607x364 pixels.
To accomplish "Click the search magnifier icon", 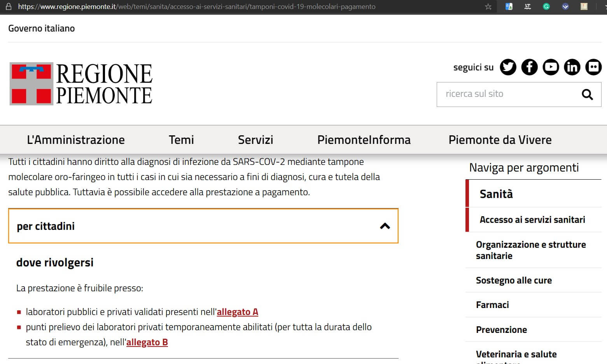I will tap(587, 94).
